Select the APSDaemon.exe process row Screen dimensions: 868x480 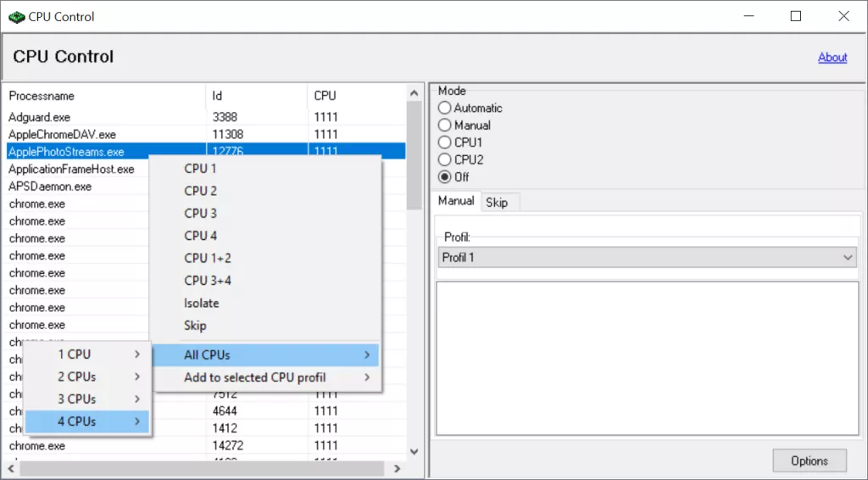[x=77, y=186]
